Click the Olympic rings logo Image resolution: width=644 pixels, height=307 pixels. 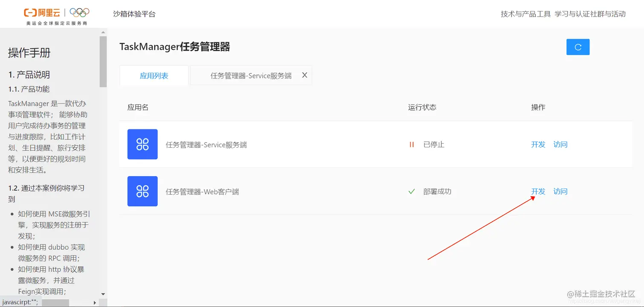(79, 13)
